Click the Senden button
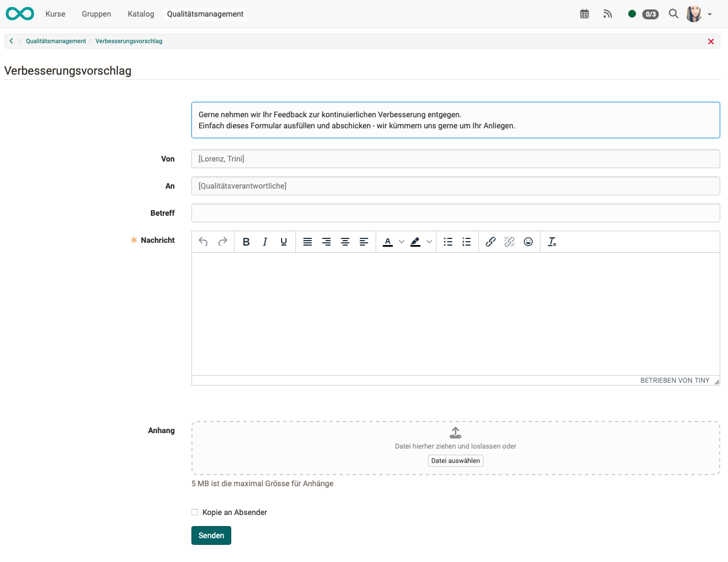Screen dimensions: 728x562 pyautogui.click(x=211, y=535)
